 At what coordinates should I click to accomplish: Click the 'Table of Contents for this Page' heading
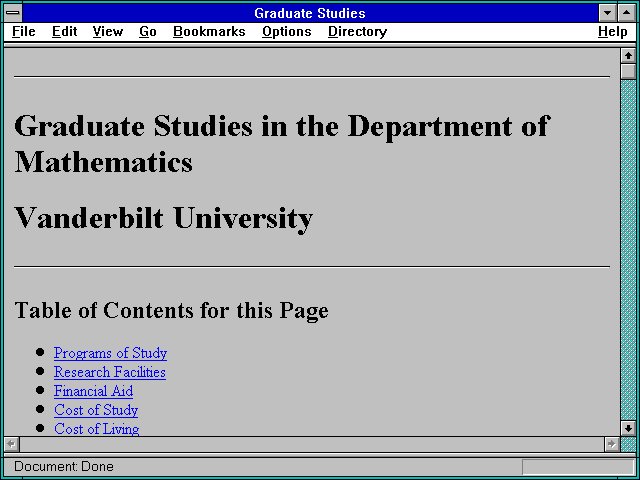pos(171,311)
